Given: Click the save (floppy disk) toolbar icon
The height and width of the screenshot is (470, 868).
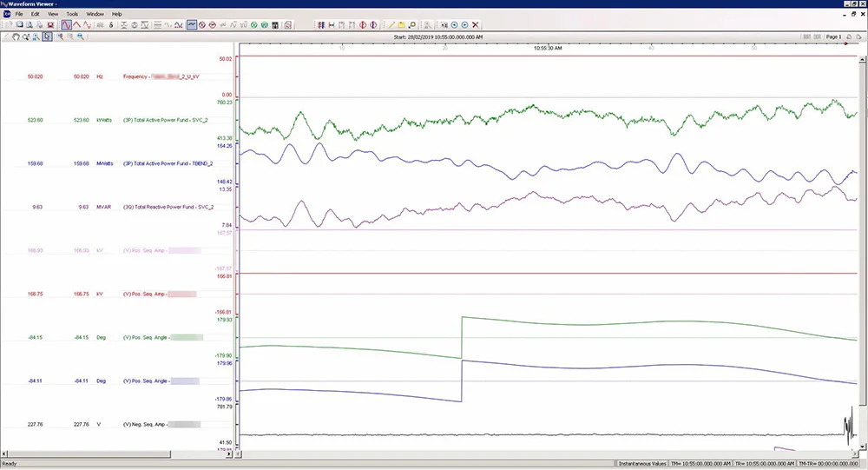Looking at the screenshot, I should pos(19,25).
